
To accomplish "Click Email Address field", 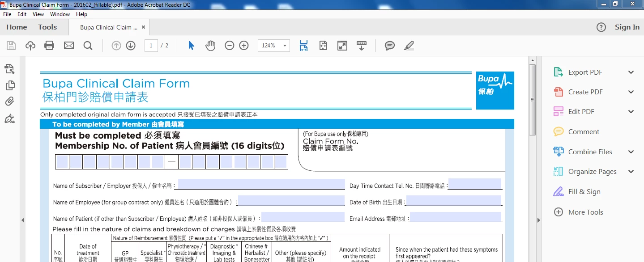I will 456,217.
